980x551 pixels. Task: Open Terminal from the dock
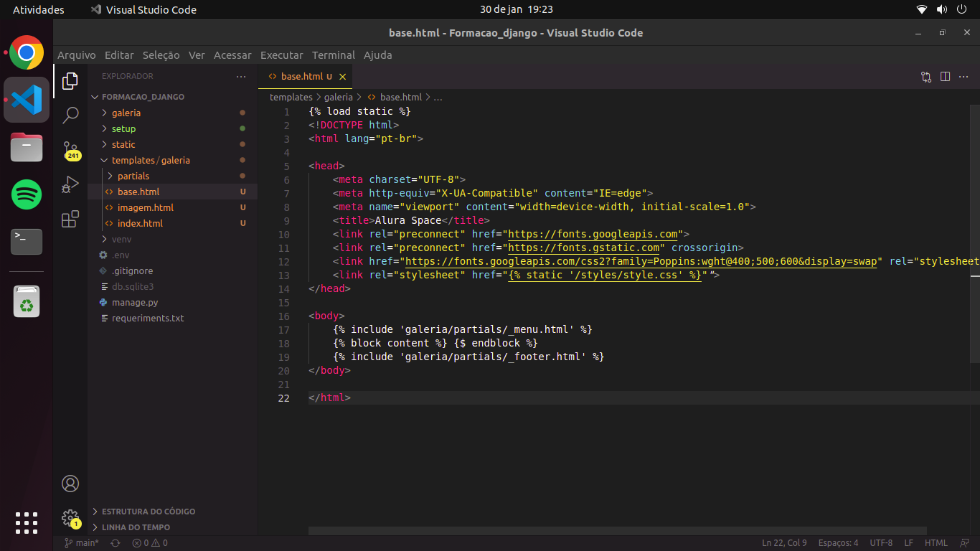[27, 242]
